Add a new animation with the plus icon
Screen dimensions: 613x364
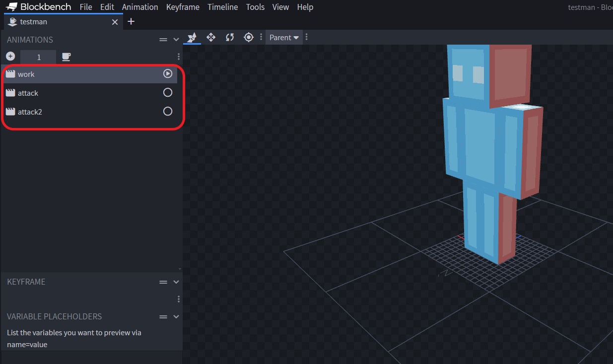10,56
